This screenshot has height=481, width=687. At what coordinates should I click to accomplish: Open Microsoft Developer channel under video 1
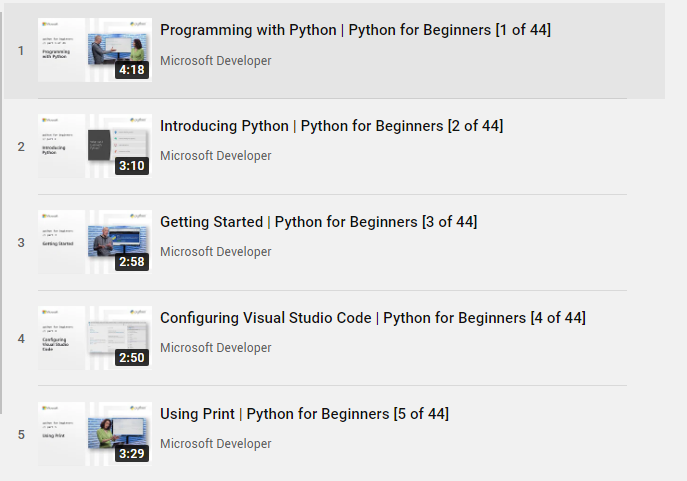(x=215, y=60)
